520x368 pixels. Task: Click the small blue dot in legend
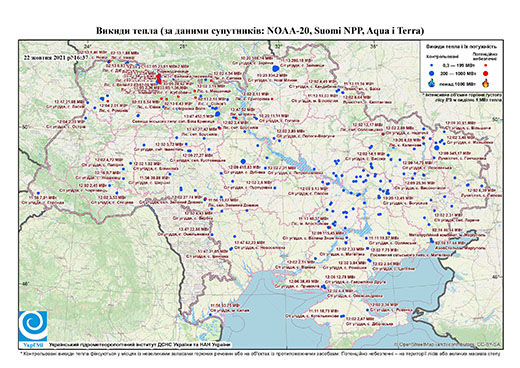431,66
